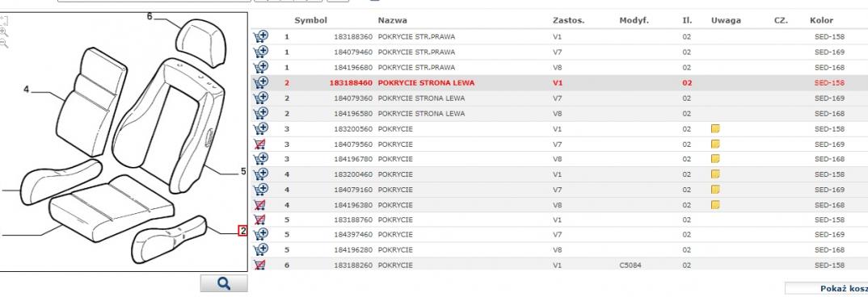Zoom in on the seat diagram
The image size is (868, 297).
(x=4, y=31)
